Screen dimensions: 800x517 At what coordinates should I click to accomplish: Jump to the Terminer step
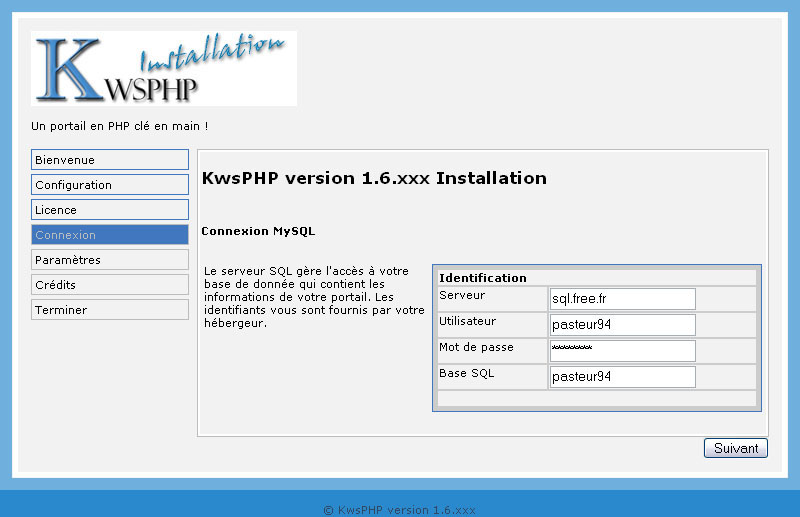click(x=110, y=310)
